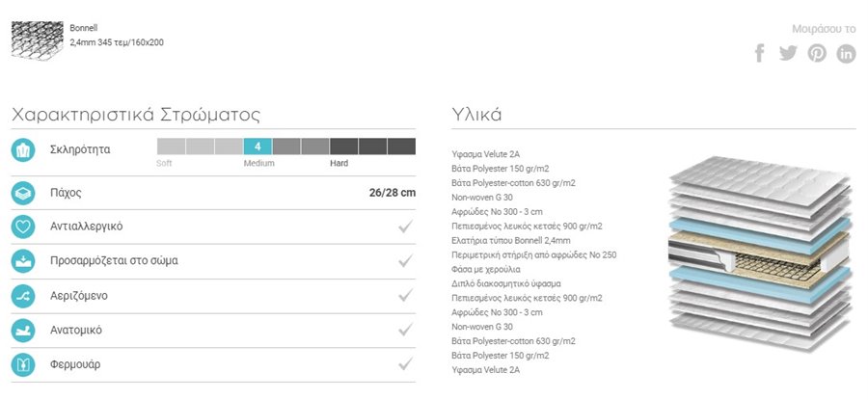This screenshot has width=868, height=400.
Task: Click the Αντιαλλεργικό check mark
Action: tap(406, 227)
